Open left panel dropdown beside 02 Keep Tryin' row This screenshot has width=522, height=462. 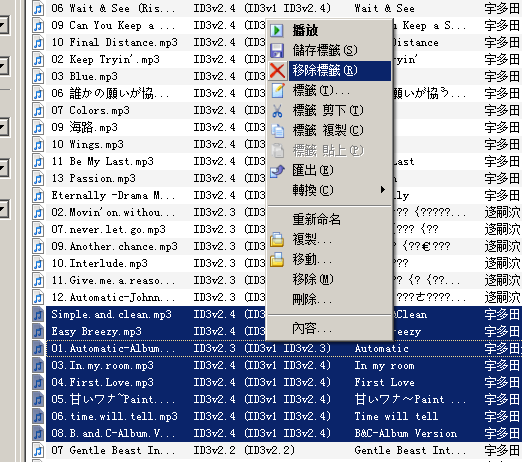coord(4,66)
